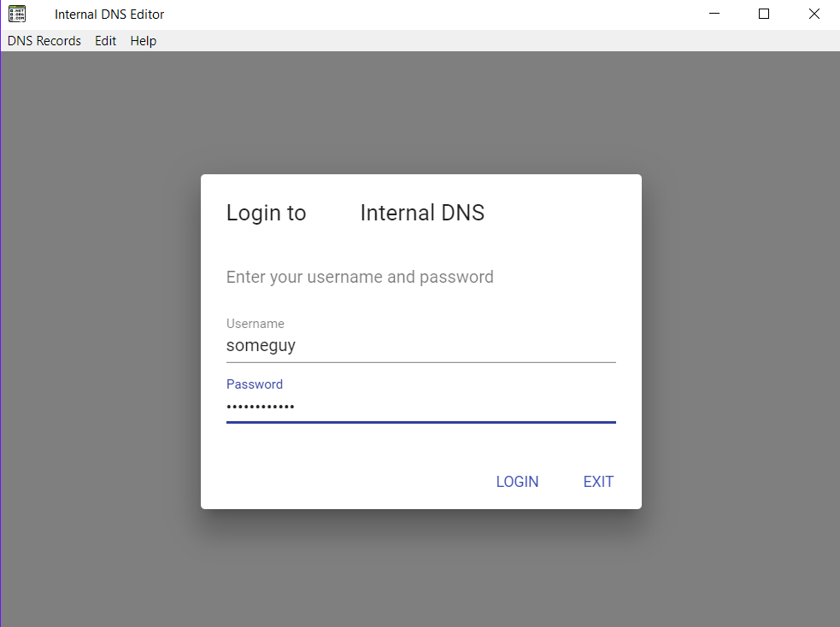Open the Edit menu

[105, 40]
